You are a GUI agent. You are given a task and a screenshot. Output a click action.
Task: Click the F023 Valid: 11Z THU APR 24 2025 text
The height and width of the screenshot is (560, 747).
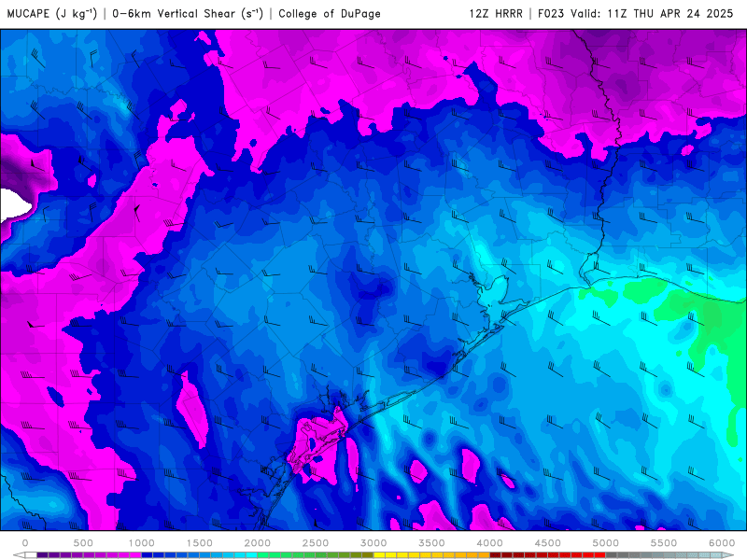(636, 13)
